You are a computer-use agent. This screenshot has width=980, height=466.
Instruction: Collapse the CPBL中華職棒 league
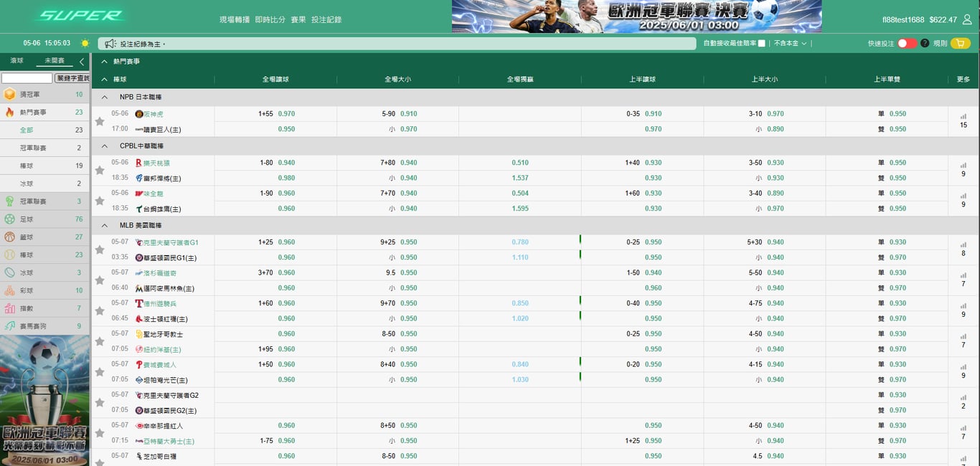click(104, 146)
